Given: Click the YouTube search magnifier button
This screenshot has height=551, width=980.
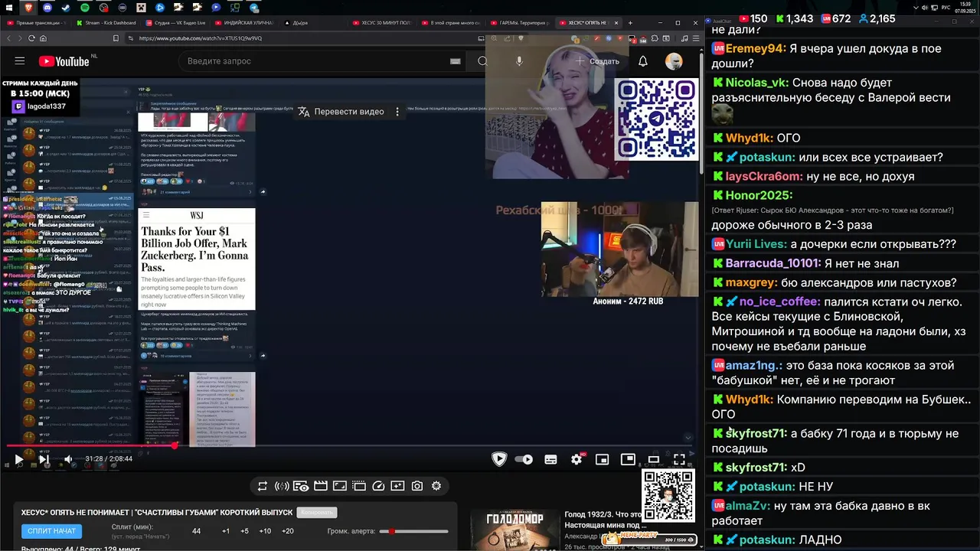Looking at the screenshot, I should 482,61.
